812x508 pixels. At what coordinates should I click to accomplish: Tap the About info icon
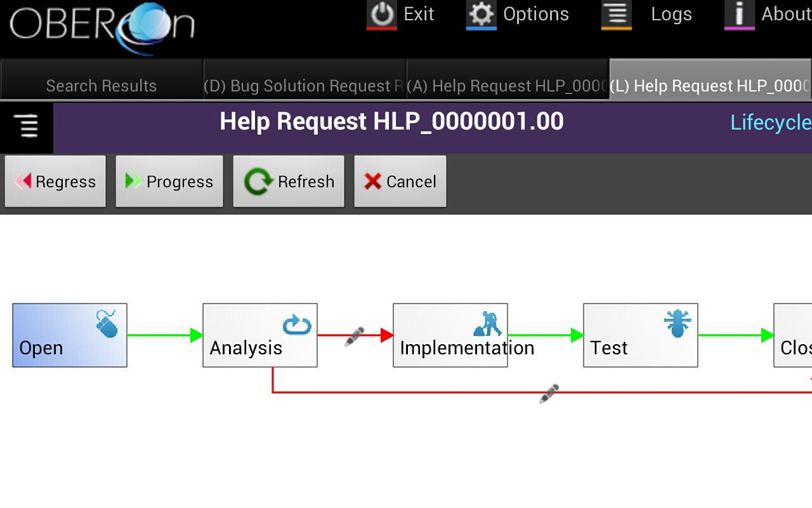pyautogui.click(x=740, y=14)
